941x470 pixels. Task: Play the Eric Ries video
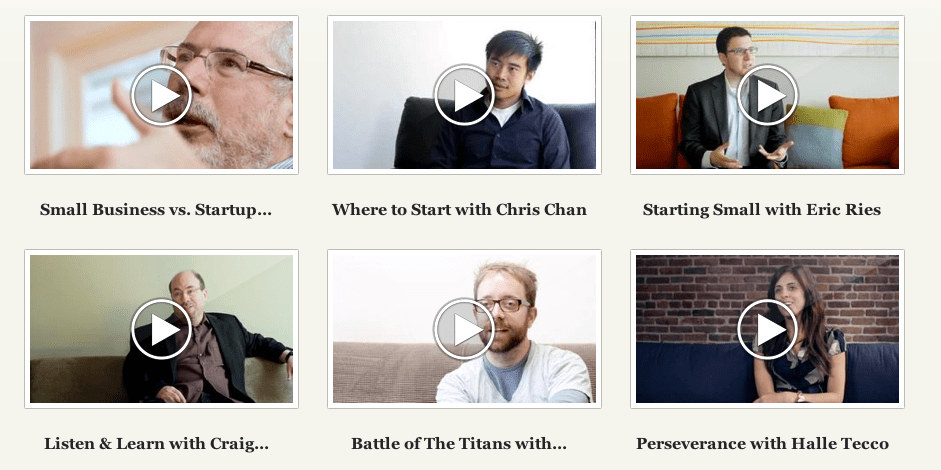pyautogui.click(x=767, y=95)
